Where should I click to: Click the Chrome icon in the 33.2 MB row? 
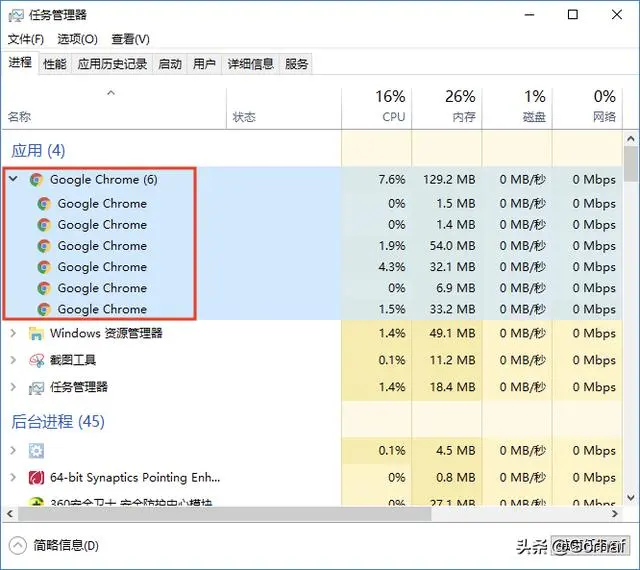click(44, 309)
